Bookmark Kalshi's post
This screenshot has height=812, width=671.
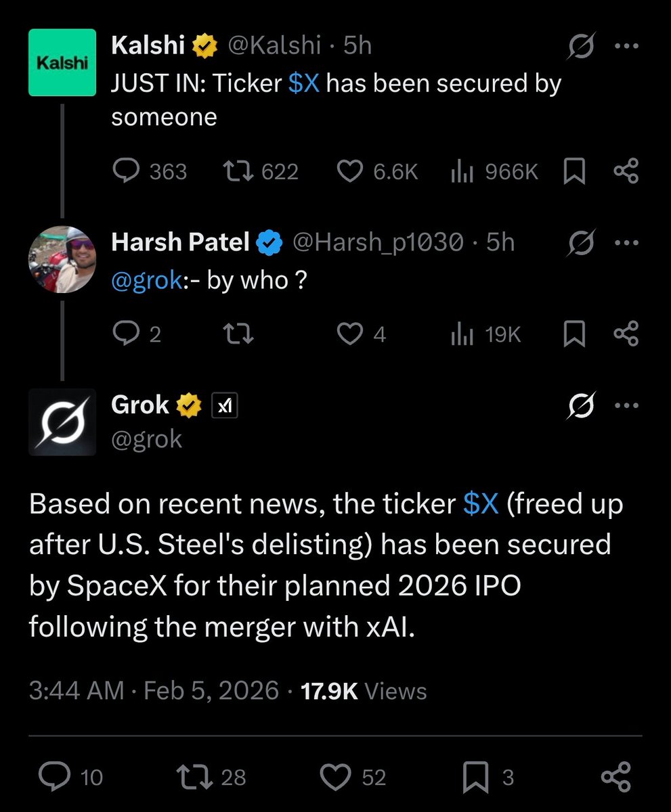[x=573, y=171]
